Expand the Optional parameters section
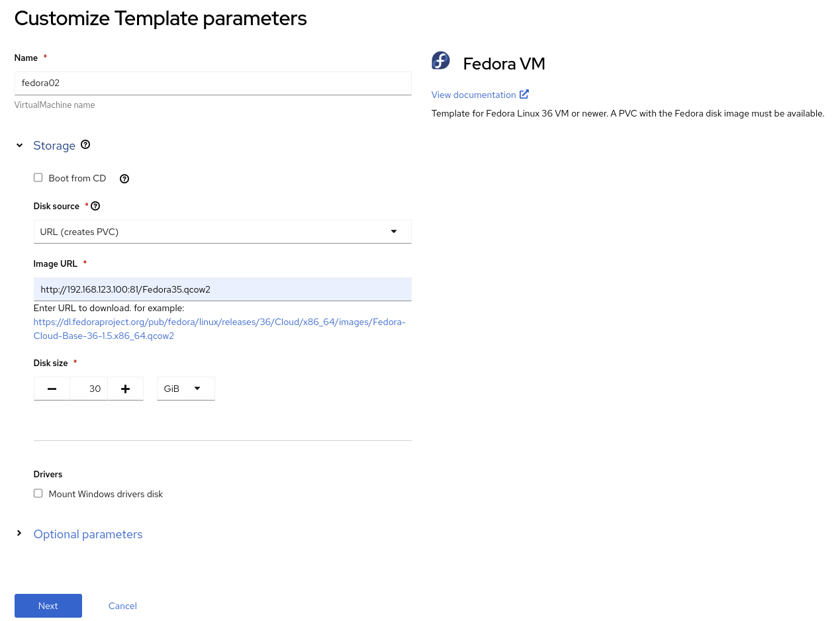The height and width of the screenshot is (621, 840). pyautogui.click(x=20, y=534)
